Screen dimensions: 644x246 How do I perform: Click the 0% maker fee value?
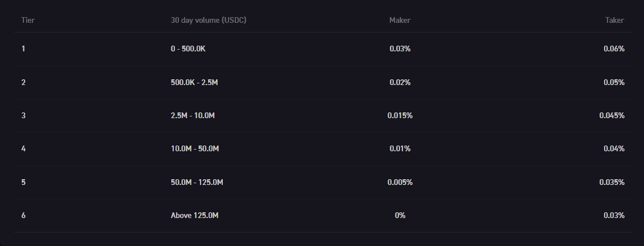(400, 216)
